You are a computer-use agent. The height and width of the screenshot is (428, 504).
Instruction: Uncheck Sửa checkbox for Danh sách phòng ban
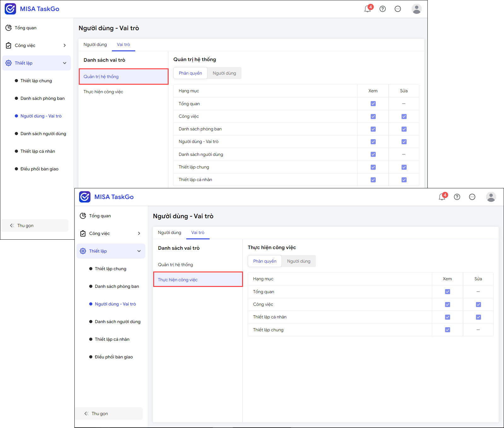(x=404, y=129)
